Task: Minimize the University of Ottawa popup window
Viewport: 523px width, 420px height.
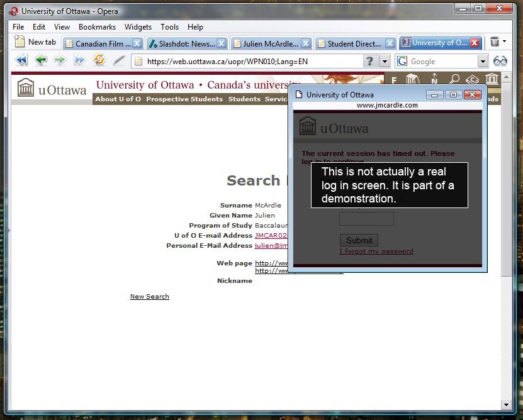Action: click(x=434, y=95)
